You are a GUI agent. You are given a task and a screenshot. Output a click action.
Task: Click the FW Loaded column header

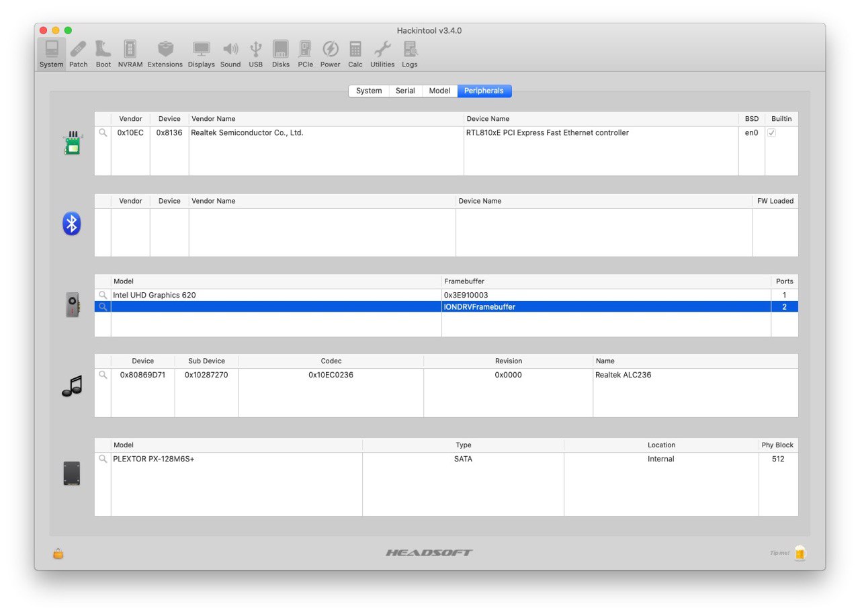coord(776,201)
